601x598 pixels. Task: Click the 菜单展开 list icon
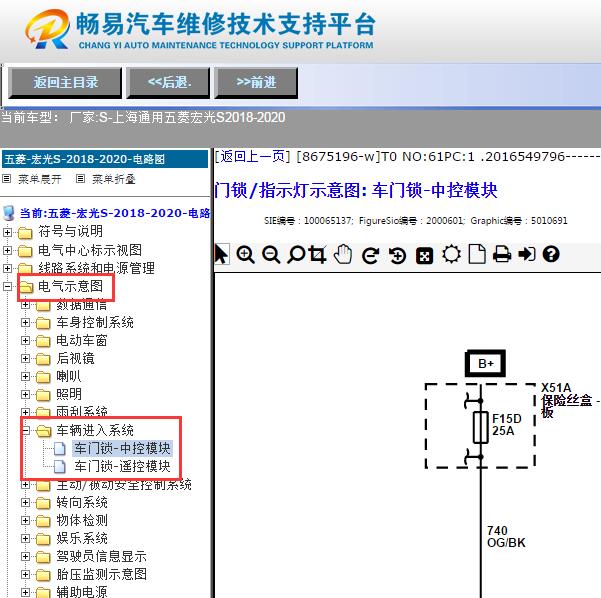[x=7, y=179]
